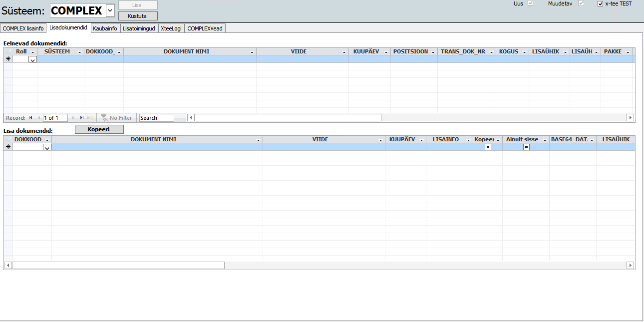The image size is (644, 322).
Task: Click the No Filter indicator
Action: [116, 118]
